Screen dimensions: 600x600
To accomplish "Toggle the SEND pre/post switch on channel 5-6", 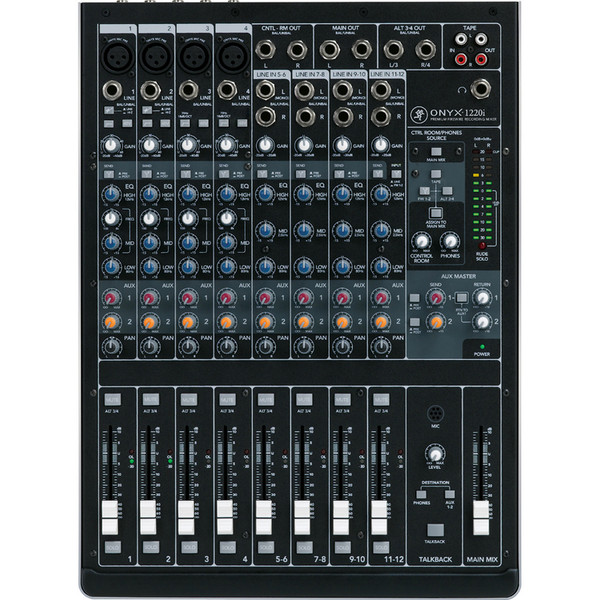I will coord(262,174).
